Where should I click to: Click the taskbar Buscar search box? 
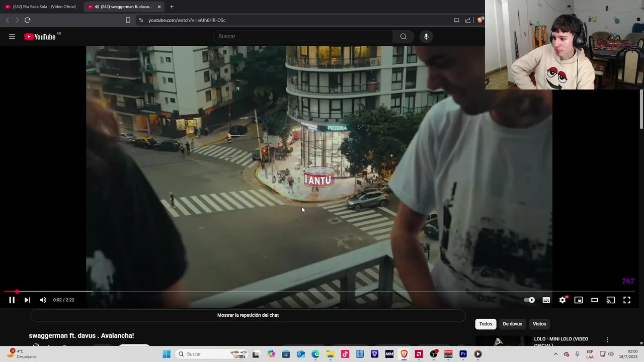tap(211, 354)
